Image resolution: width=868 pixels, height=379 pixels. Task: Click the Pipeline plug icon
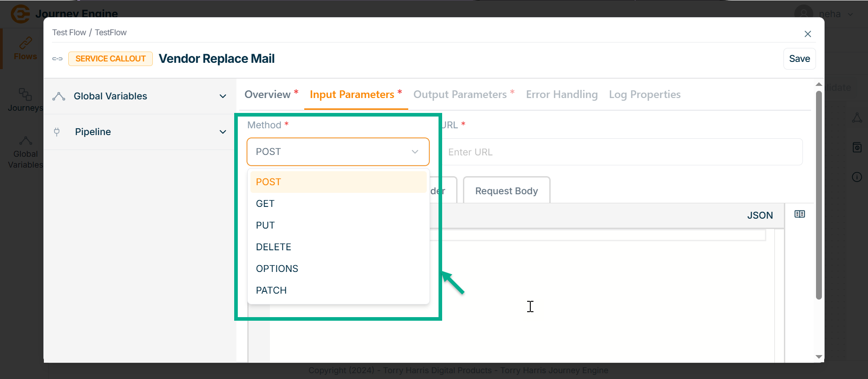pos(57,132)
